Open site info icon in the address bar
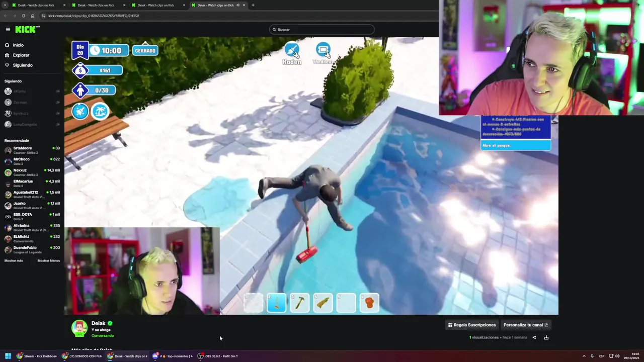The width and height of the screenshot is (644, 362). (x=43, y=16)
